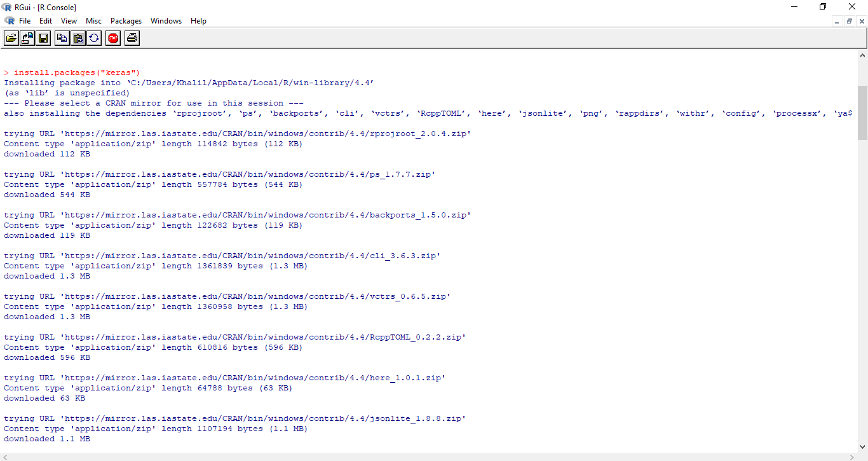The height and width of the screenshot is (461, 868).
Task: Click the vertical scrollbar up arrow
Action: pyautogui.click(x=862, y=55)
